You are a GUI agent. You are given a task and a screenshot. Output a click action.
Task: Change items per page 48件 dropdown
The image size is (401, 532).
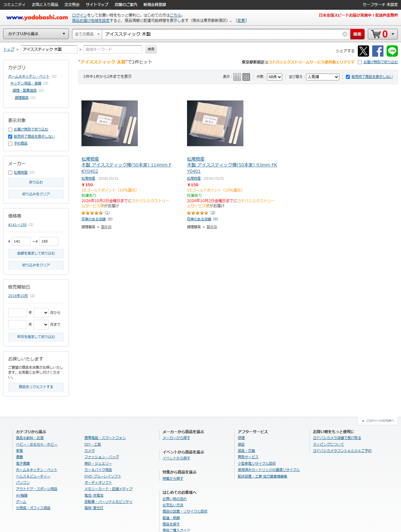tap(274, 77)
